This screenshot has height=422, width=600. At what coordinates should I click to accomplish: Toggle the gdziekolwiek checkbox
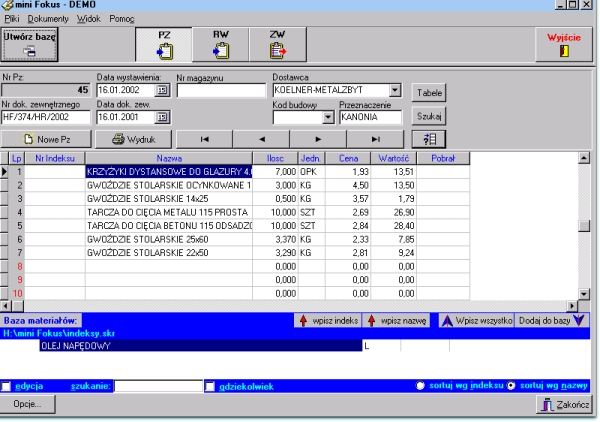coord(210,386)
